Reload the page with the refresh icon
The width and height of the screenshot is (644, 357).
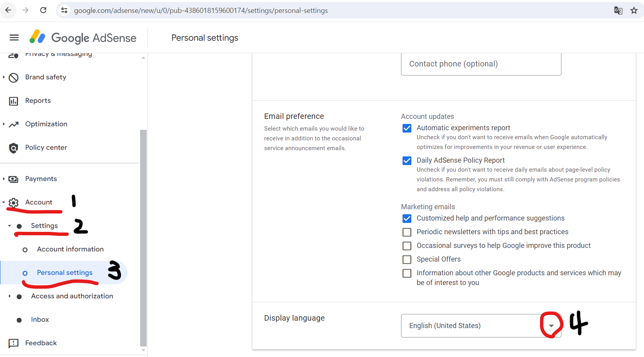(43, 10)
